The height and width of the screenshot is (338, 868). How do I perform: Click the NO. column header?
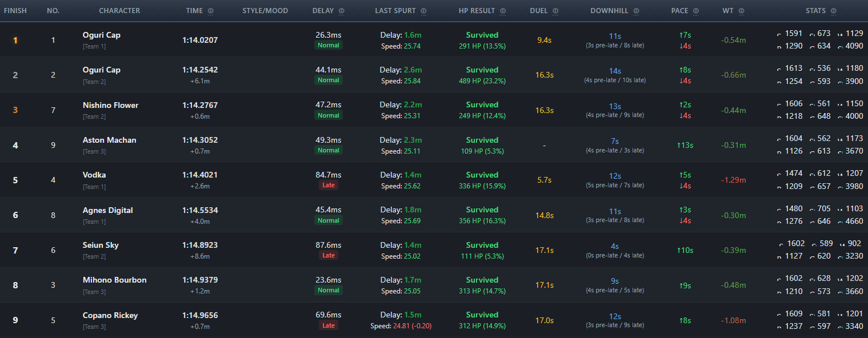[x=53, y=11]
